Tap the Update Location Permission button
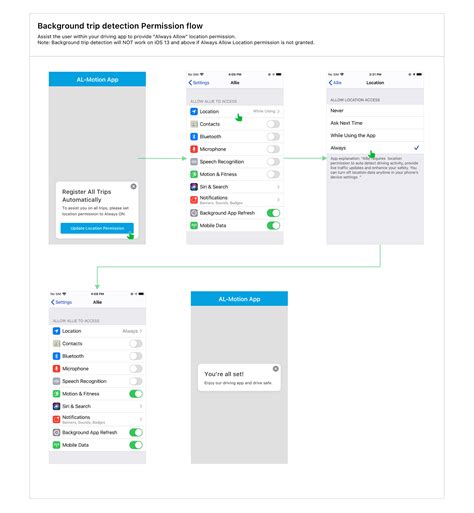The width and height of the screenshot is (474, 513). tap(97, 228)
